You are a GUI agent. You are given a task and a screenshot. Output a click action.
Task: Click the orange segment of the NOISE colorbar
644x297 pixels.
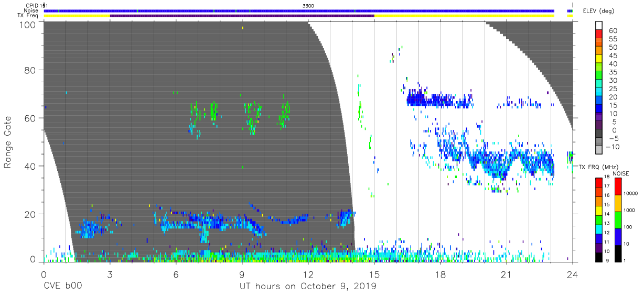coord(618,203)
